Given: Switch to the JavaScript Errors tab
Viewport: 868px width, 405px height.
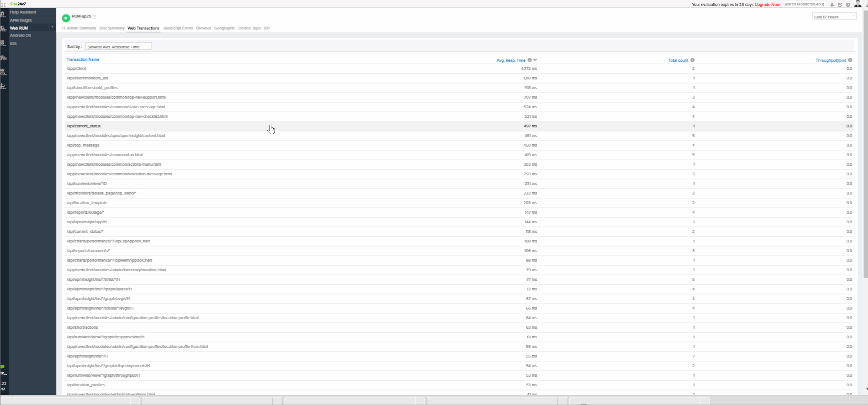Looking at the screenshot, I should tap(178, 28).
